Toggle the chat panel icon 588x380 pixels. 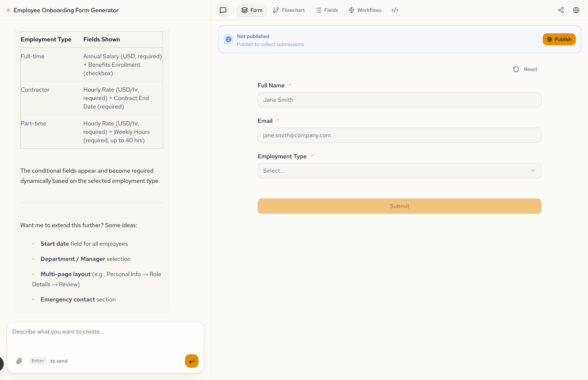[223, 10]
